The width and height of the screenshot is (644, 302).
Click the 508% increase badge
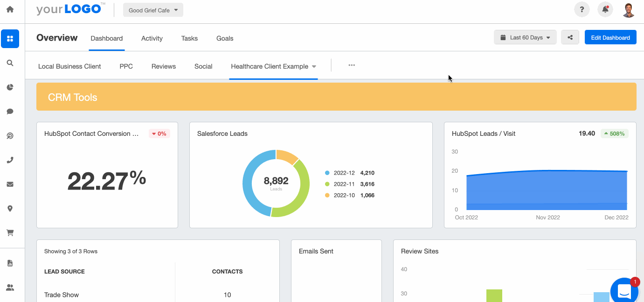coord(615,133)
